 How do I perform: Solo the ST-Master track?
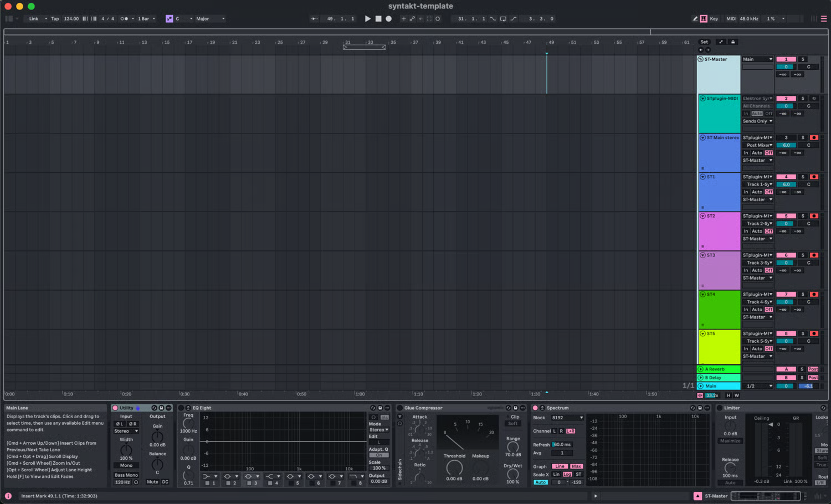coord(803,59)
